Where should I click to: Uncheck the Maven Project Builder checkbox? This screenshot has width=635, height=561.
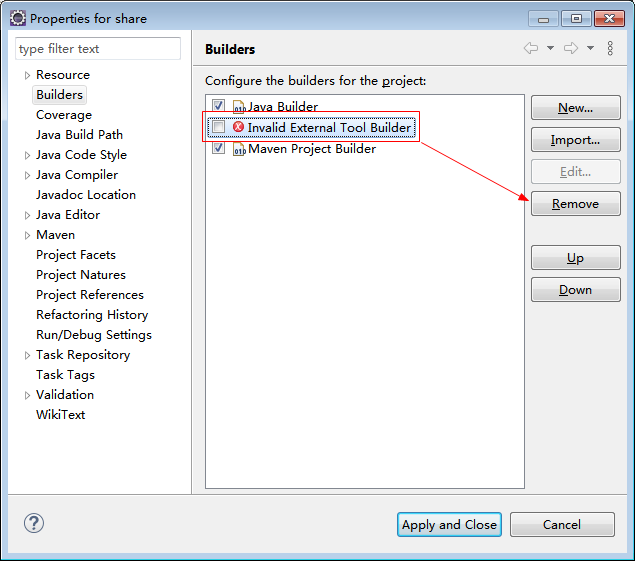pos(218,148)
